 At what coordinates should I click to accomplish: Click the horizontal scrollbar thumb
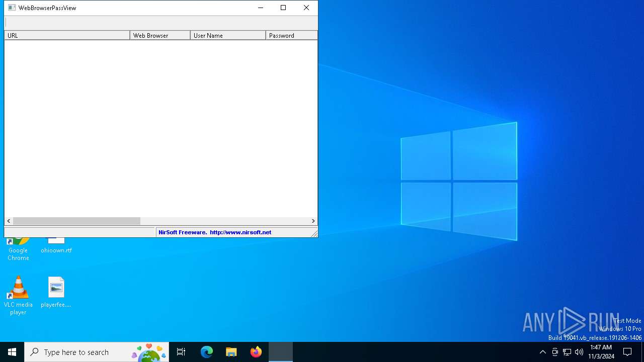[x=76, y=221]
